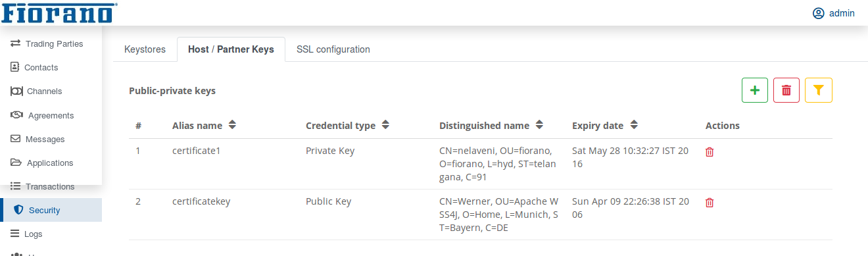Click the Fiorano logo
Image resolution: width=868 pixels, height=256 pixels.
pyautogui.click(x=59, y=13)
